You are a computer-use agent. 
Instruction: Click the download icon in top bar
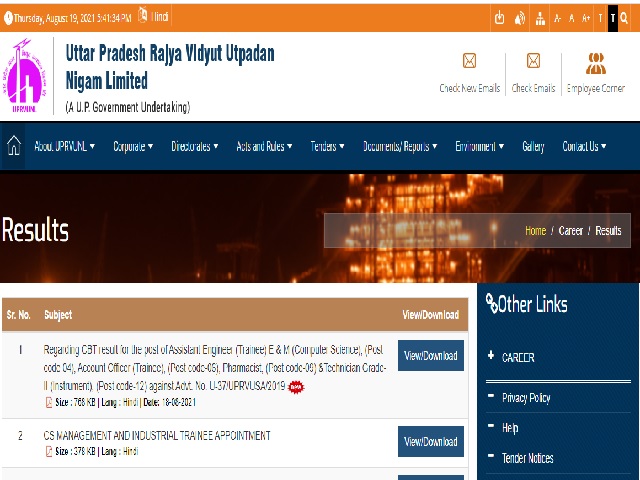(x=499, y=18)
